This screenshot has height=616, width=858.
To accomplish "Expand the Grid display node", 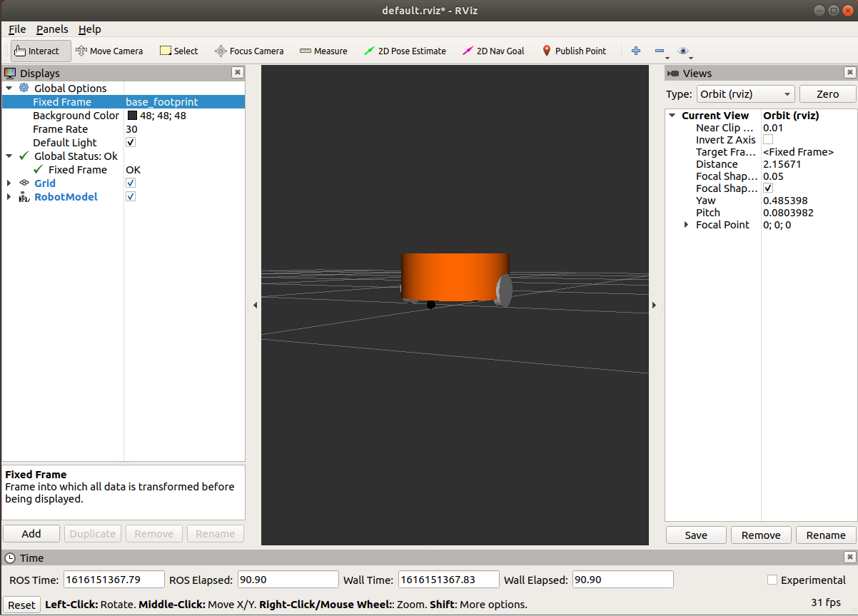I will coord(9,183).
